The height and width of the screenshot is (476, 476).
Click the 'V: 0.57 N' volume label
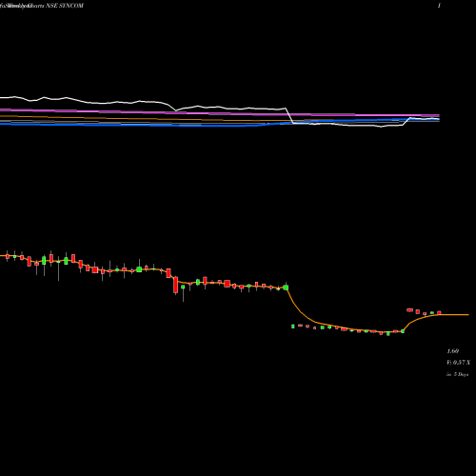458,363
